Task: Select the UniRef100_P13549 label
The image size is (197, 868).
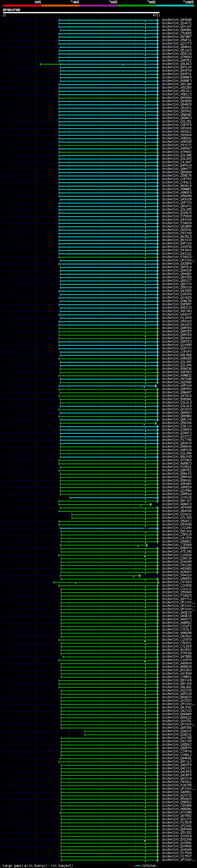Action: tap(177, 823)
